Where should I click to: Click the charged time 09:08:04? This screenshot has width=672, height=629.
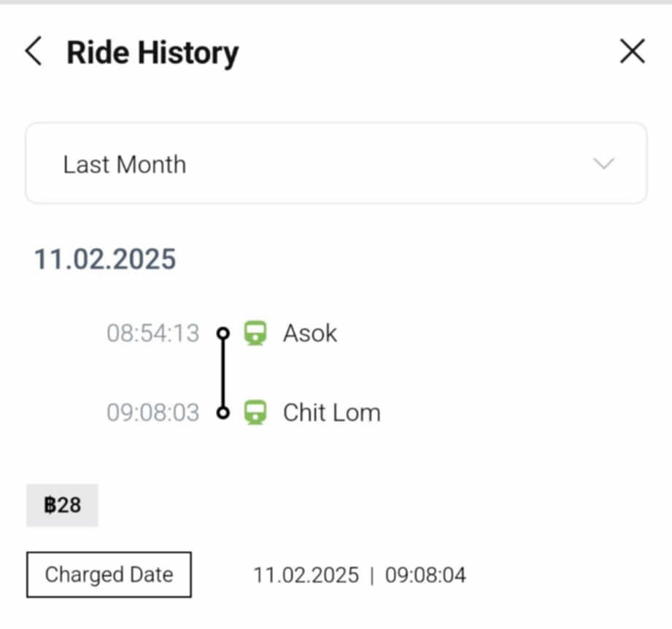click(425, 575)
